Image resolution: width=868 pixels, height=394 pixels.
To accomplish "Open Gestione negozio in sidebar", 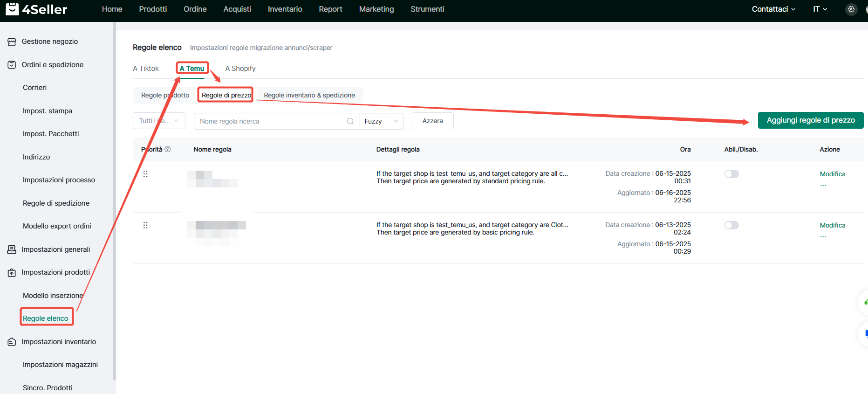I will pyautogui.click(x=50, y=41).
